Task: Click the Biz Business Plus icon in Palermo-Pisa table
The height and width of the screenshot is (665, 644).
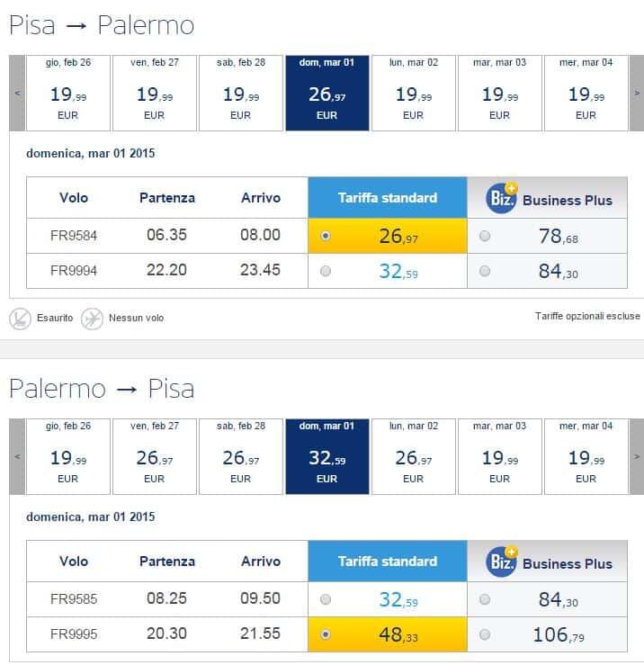Action: (x=502, y=561)
